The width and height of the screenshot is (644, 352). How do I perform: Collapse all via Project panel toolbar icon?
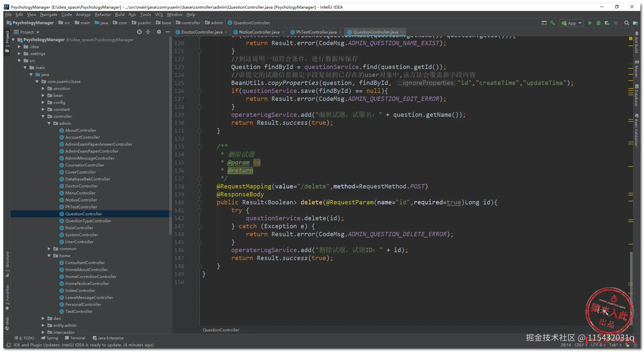[148, 32]
